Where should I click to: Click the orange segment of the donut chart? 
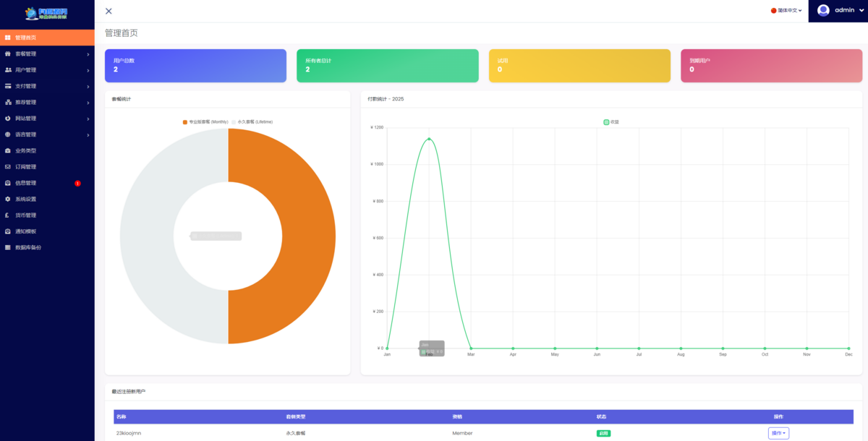click(309, 236)
